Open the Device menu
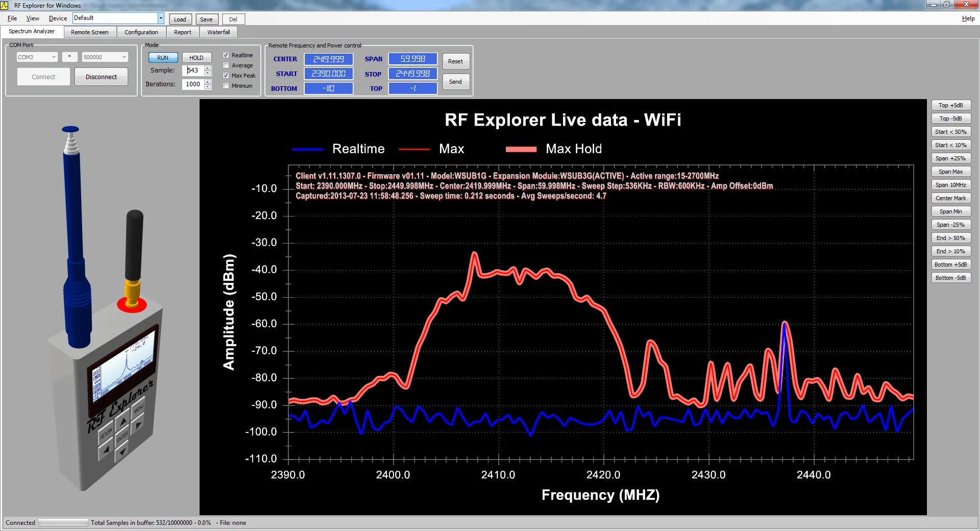Image resolution: width=980 pixels, height=531 pixels. (x=58, y=18)
